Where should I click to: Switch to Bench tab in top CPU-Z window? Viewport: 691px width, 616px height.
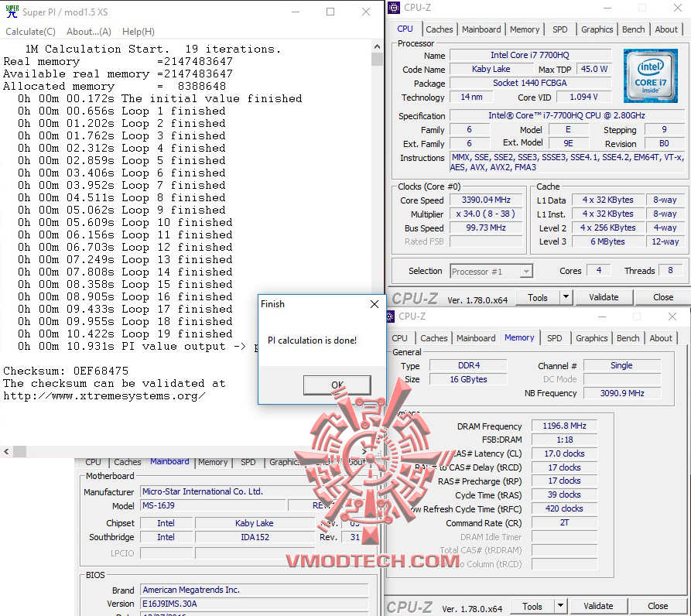[633, 29]
